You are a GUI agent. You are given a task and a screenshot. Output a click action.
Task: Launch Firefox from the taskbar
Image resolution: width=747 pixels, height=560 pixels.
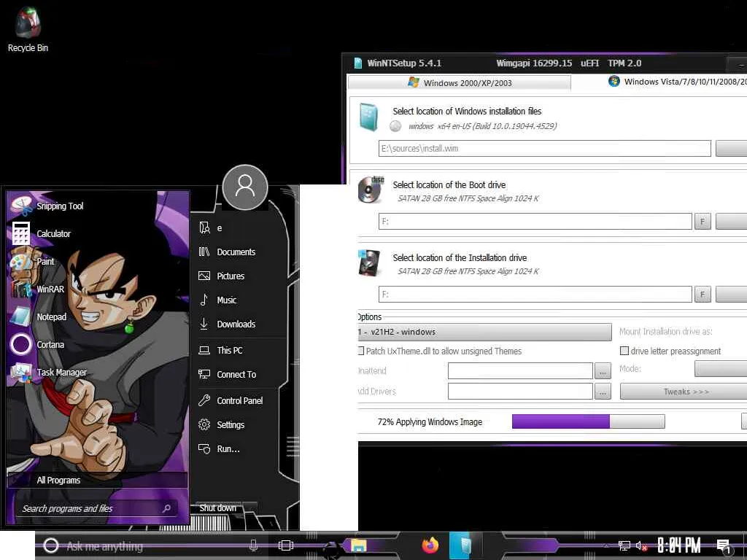430,545
